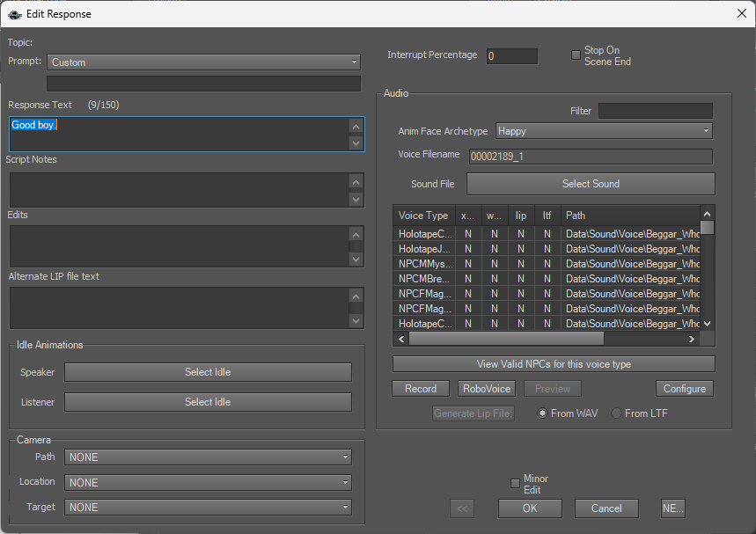
Task: Select Idle for the Speaker
Action: 208,372
